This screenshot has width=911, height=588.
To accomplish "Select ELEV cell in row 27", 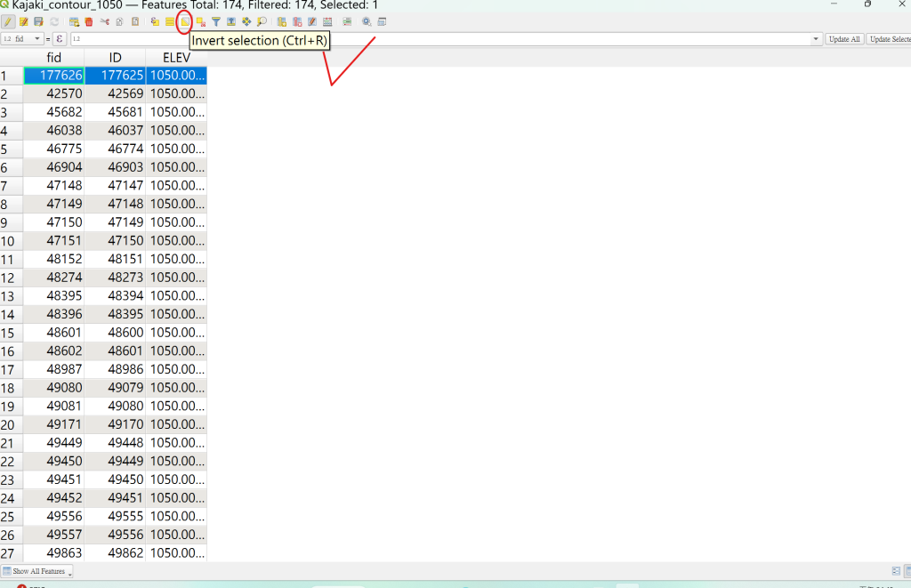I will (x=176, y=553).
